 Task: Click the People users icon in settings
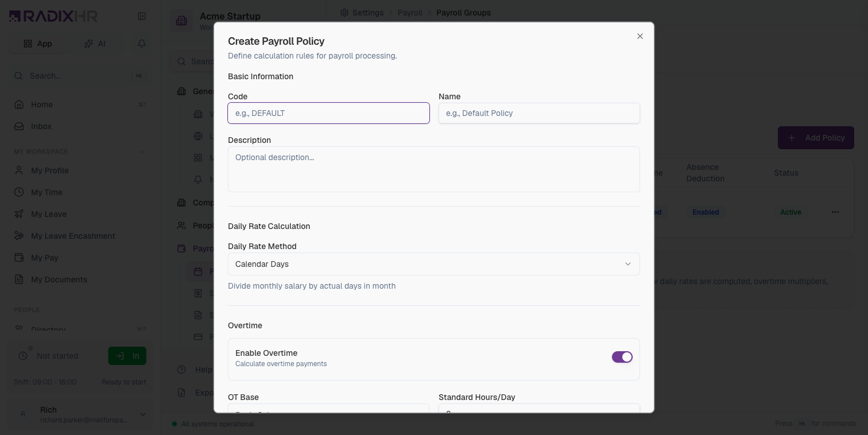(x=181, y=226)
